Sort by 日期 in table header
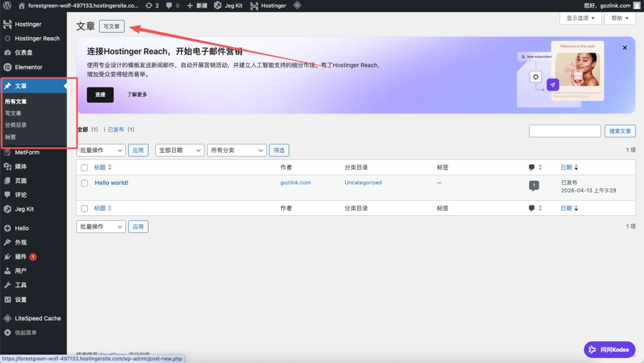644x363 pixels. 569,168
